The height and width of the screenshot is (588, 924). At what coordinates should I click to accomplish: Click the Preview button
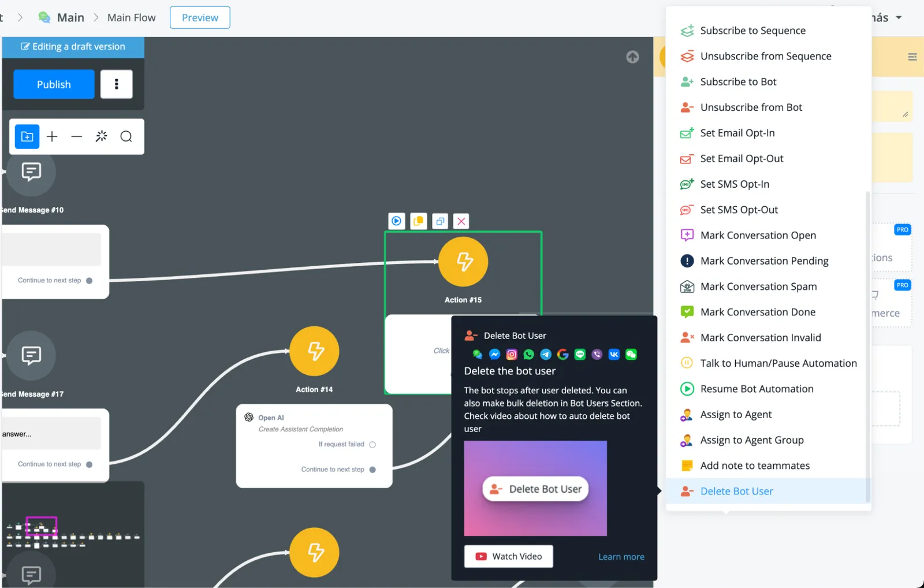200,17
